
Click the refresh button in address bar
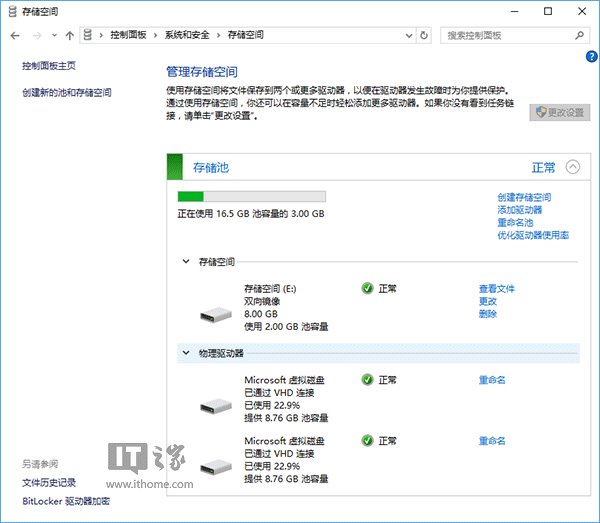(425, 35)
